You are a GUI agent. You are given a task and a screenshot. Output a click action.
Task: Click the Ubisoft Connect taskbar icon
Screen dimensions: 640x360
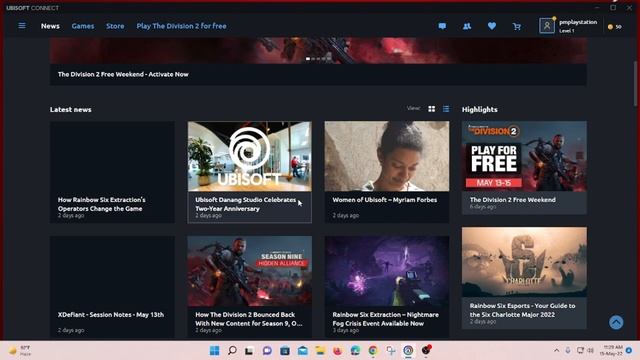[x=408, y=350]
